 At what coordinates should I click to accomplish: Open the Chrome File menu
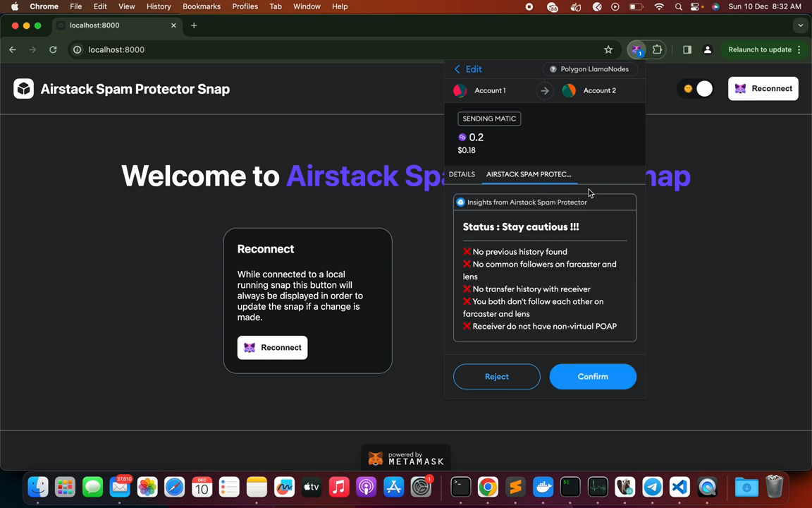[x=75, y=7]
